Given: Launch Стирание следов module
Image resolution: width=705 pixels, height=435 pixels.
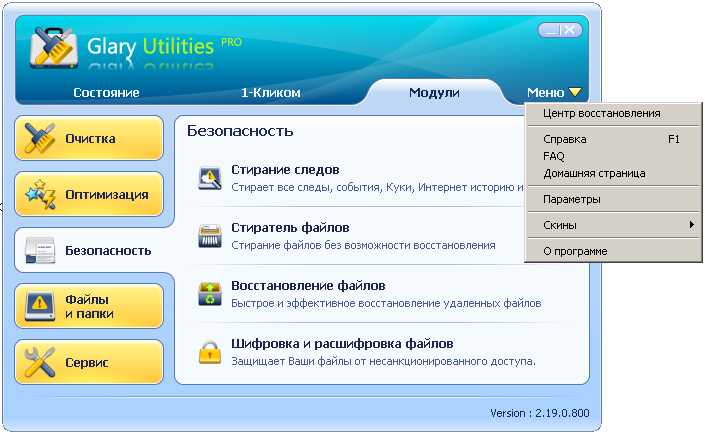Looking at the screenshot, I should pos(285,170).
